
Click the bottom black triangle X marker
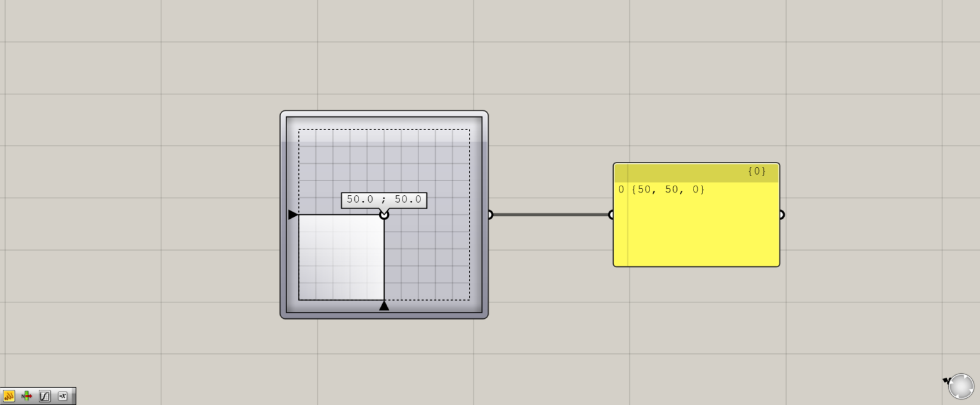pyautogui.click(x=384, y=306)
